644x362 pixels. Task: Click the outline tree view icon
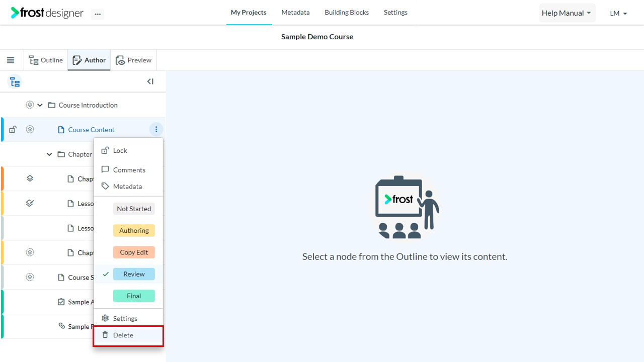click(15, 82)
